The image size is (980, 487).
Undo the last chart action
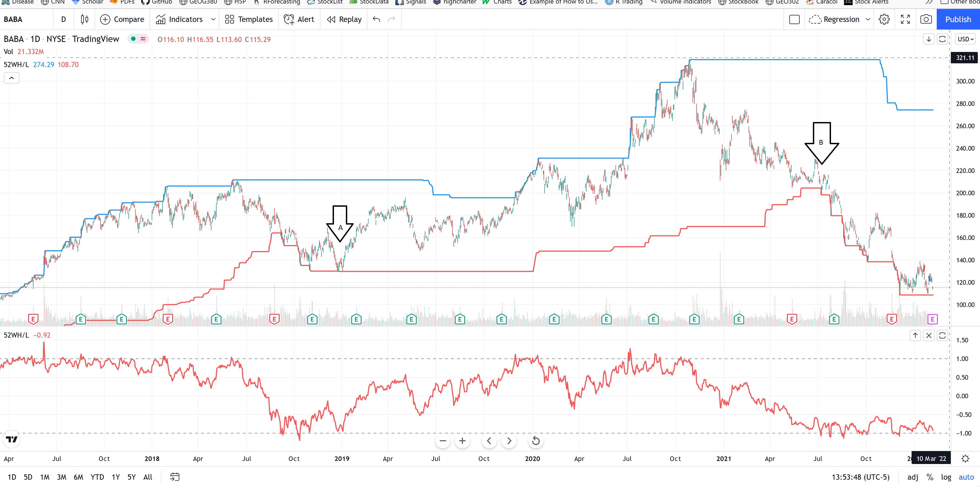[x=376, y=19]
